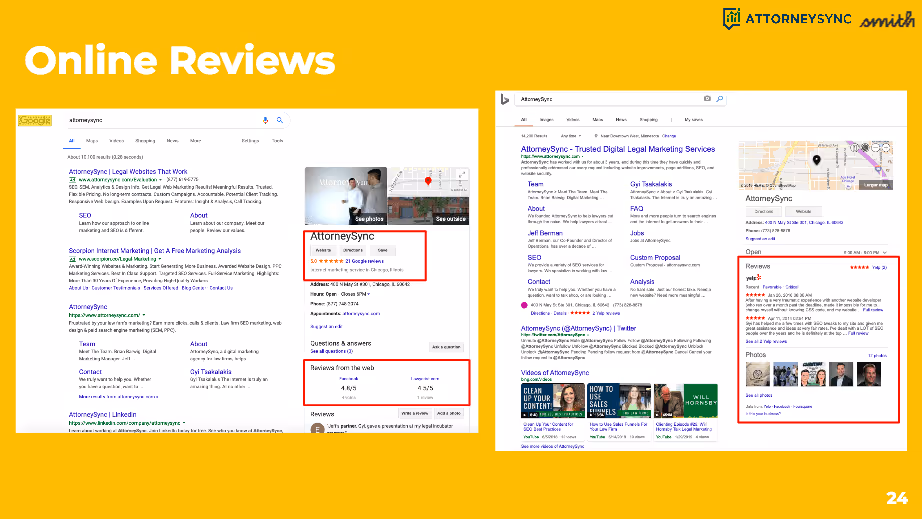Image resolution: width=922 pixels, height=519 pixels.
Task: Open Bing result 'AttorneySync - Trusted Digital Legal Marketing Services'
Action: tap(618, 149)
